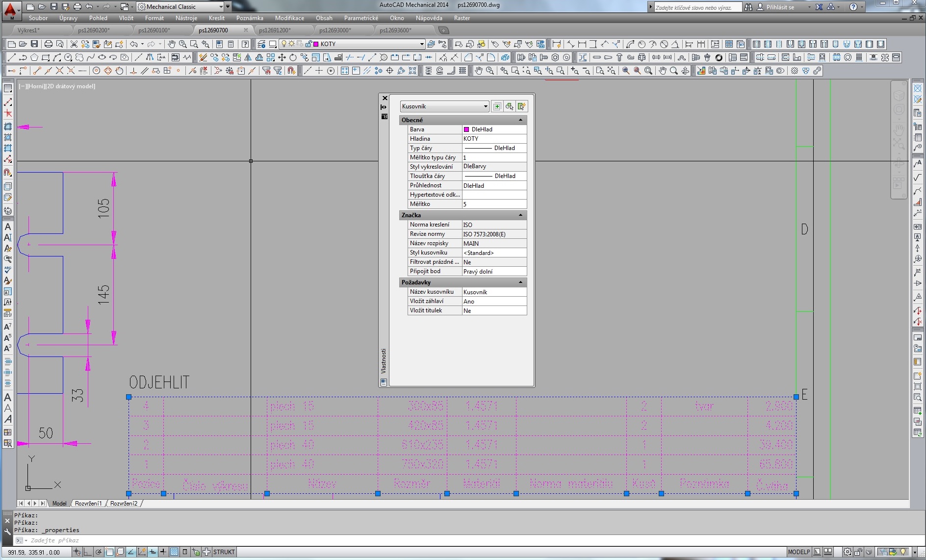Select the Polygon draw tool
This screenshot has height=560, width=926.
click(x=34, y=57)
